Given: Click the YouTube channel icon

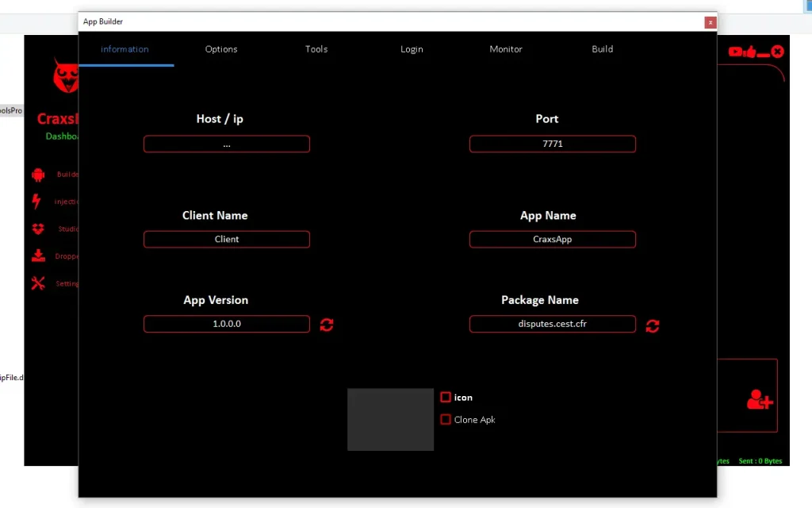Looking at the screenshot, I should (734, 52).
